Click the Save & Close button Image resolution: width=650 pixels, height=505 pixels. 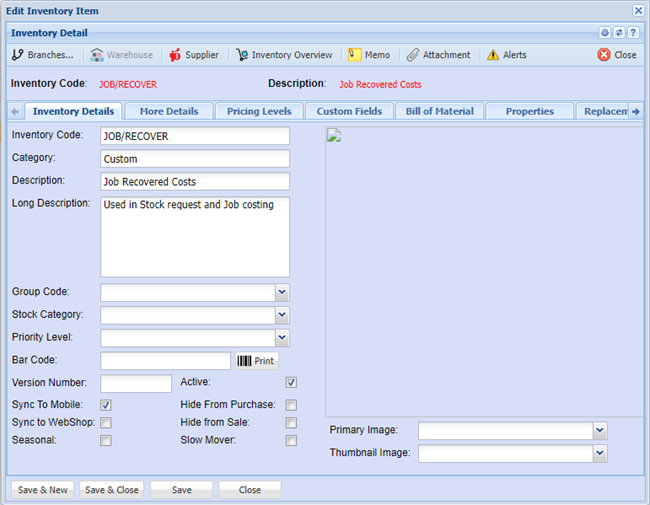click(x=111, y=490)
